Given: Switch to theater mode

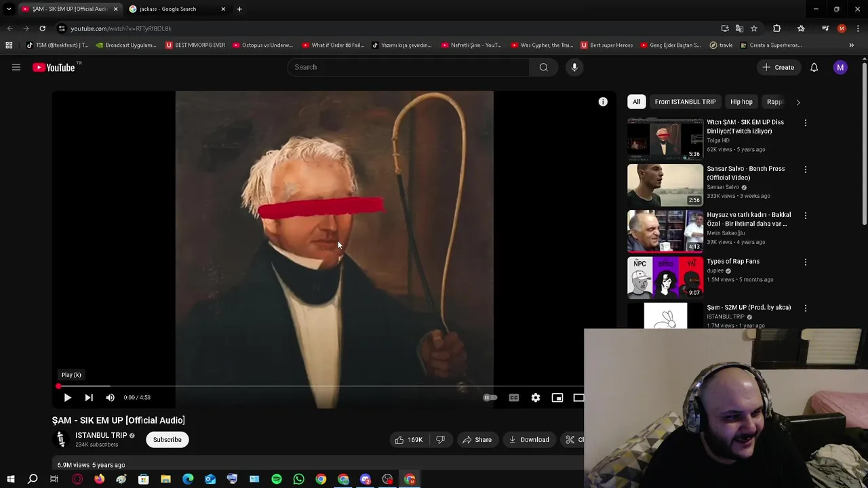Looking at the screenshot, I should coord(578,398).
